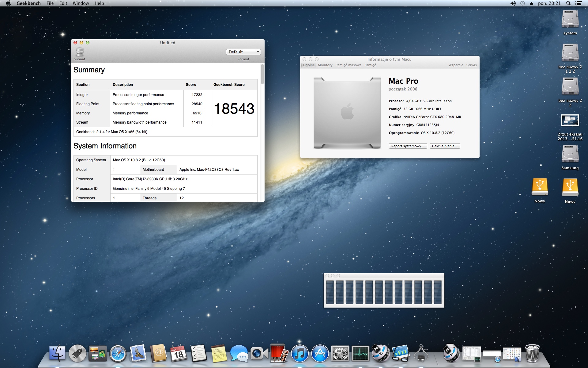The width and height of the screenshot is (588, 368).
Task: Open iTunes music note icon
Action: (x=300, y=354)
